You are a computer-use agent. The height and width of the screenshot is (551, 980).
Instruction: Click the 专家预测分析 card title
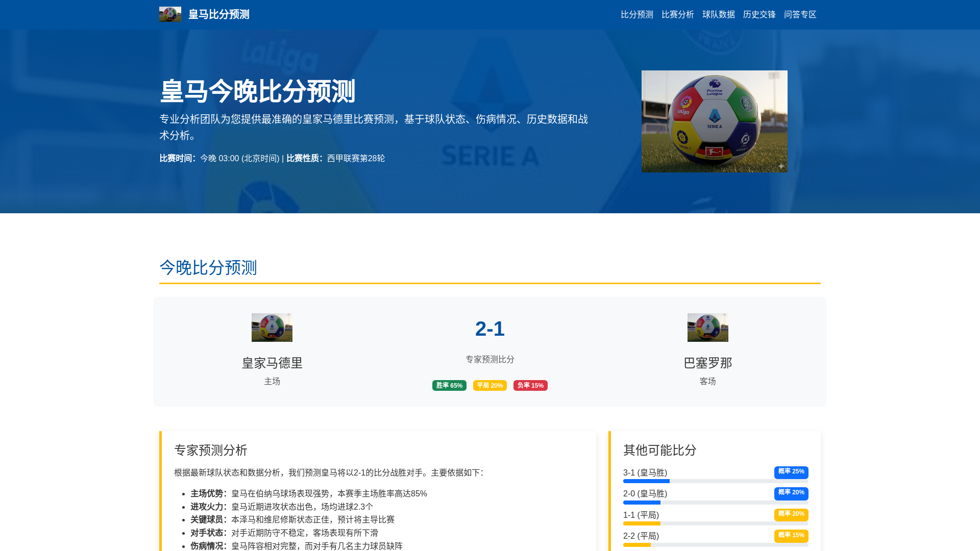click(x=211, y=450)
